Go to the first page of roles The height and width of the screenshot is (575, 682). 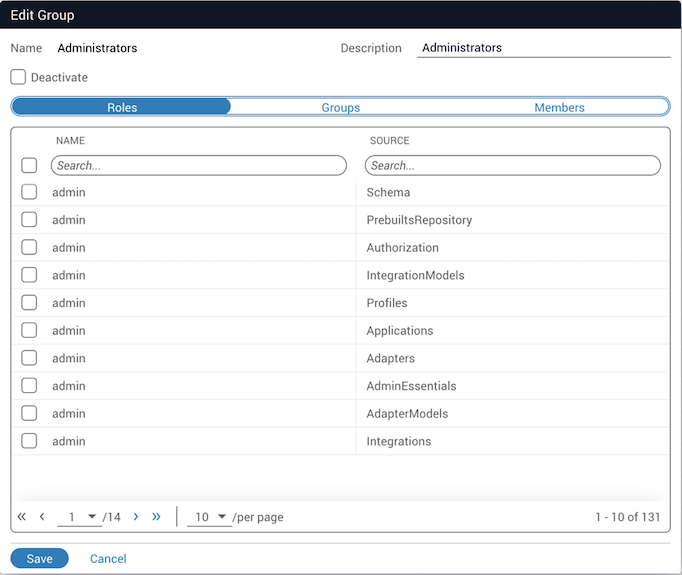point(22,517)
